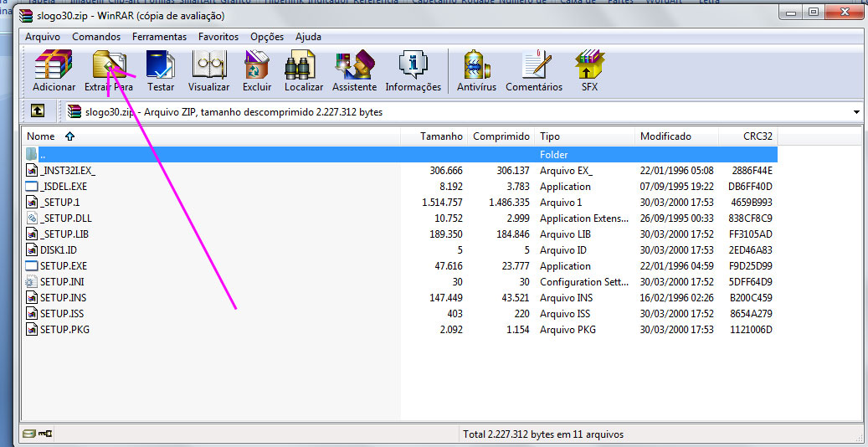Open the Ajuda menu
Viewport: 868px width, 447px height.
coord(308,37)
